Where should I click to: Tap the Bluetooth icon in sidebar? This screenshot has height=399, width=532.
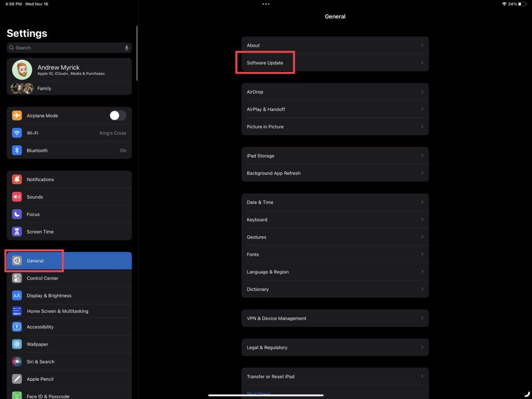click(x=17, y=151)
